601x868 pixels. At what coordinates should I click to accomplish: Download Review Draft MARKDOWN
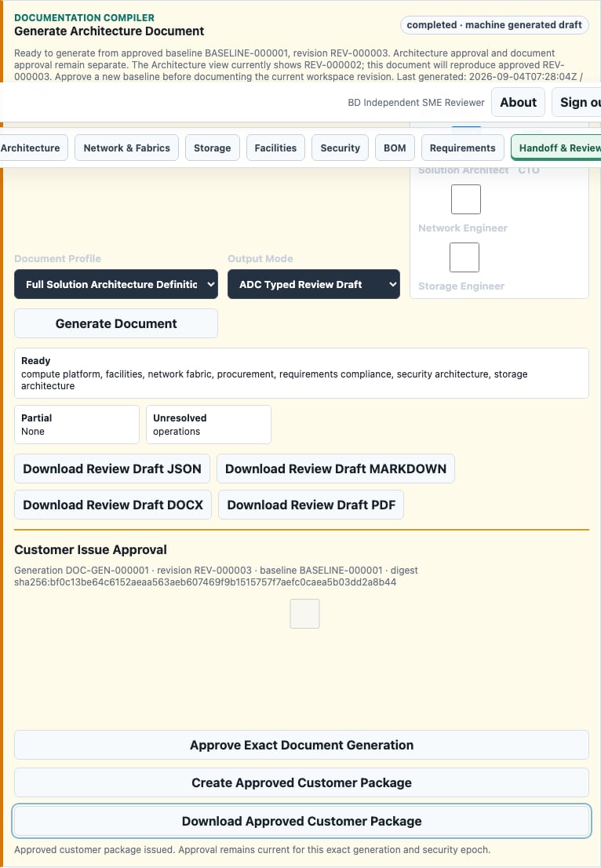pyautogui.click(x=336, y=469)
